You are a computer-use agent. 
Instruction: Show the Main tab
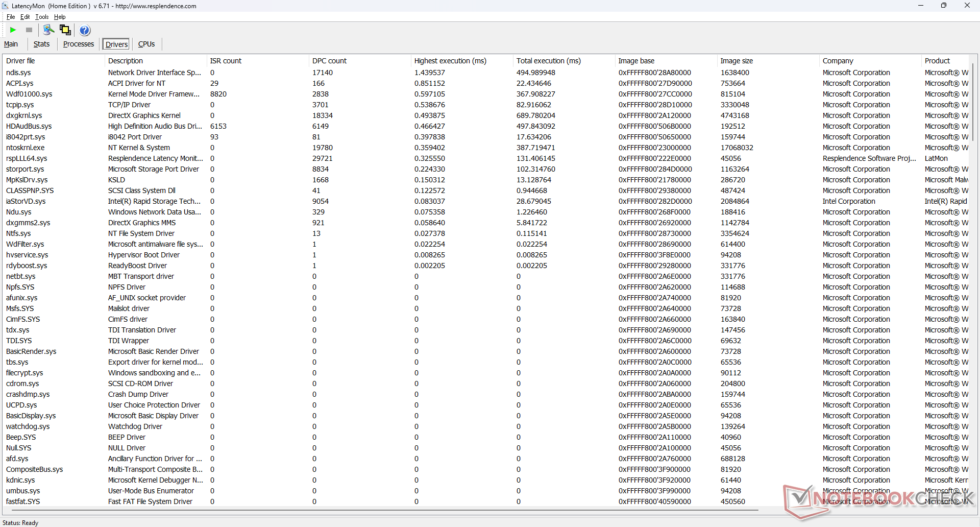pos(11,44)
